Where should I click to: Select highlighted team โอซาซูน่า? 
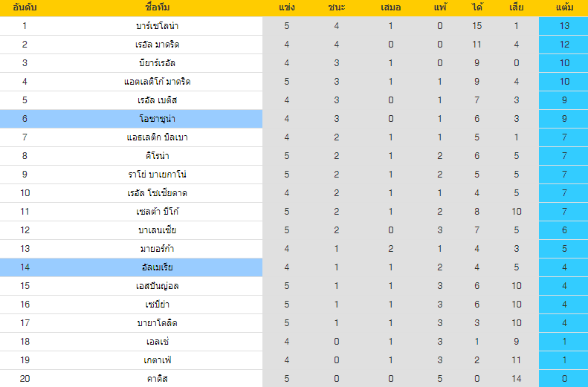tap(158, 119)
